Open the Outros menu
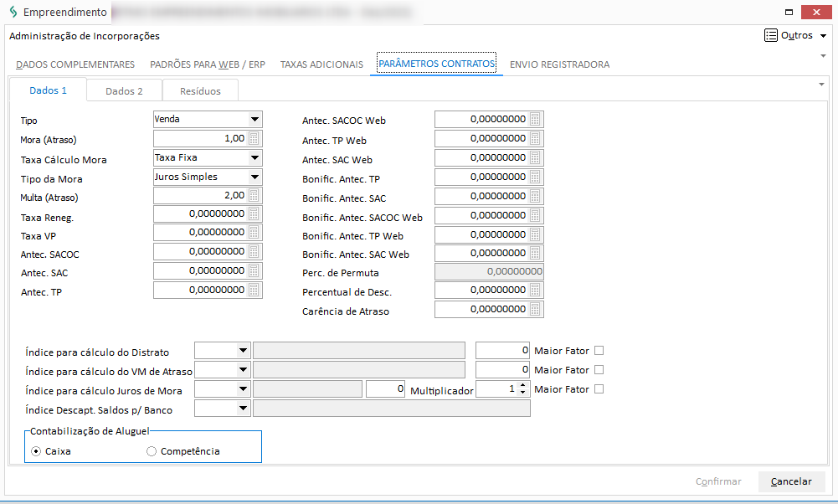The image size is (838, 504). coord(795,36)
